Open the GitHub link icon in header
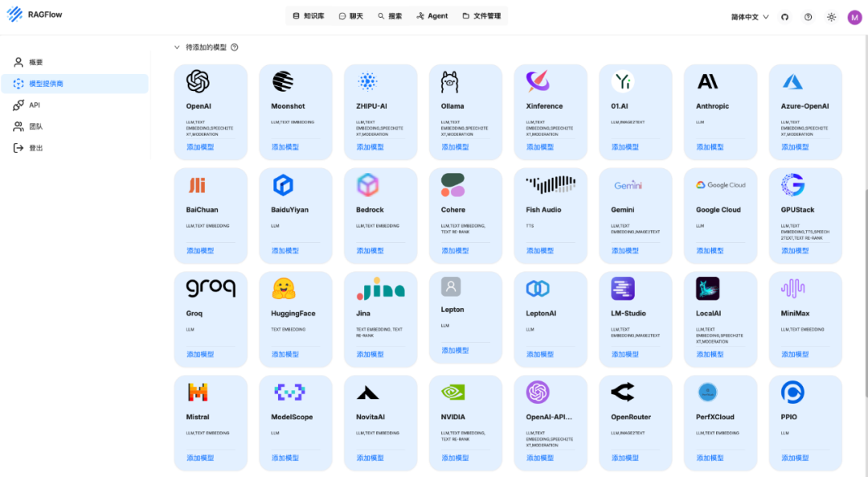Viewport: 868px width, 477px height. click(784, 17)
